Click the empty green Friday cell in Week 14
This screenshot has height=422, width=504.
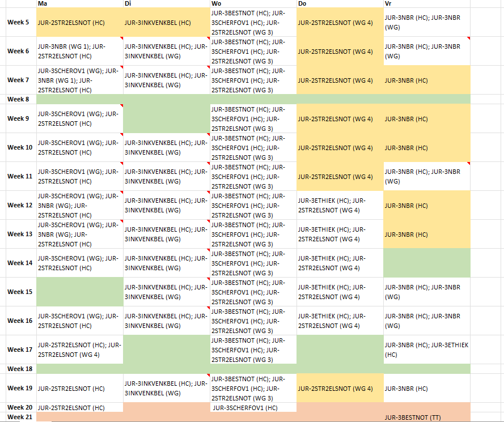pyautogui.click(x=426, y=263)
